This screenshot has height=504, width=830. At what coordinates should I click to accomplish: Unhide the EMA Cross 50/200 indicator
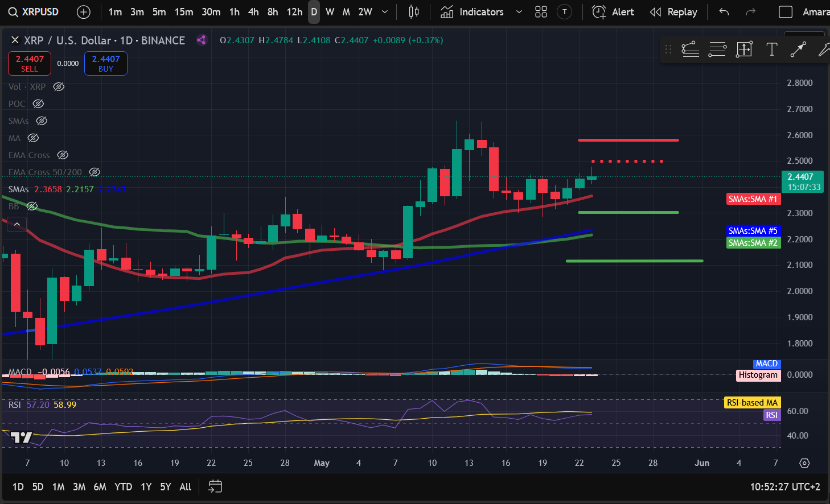point(95,172)
